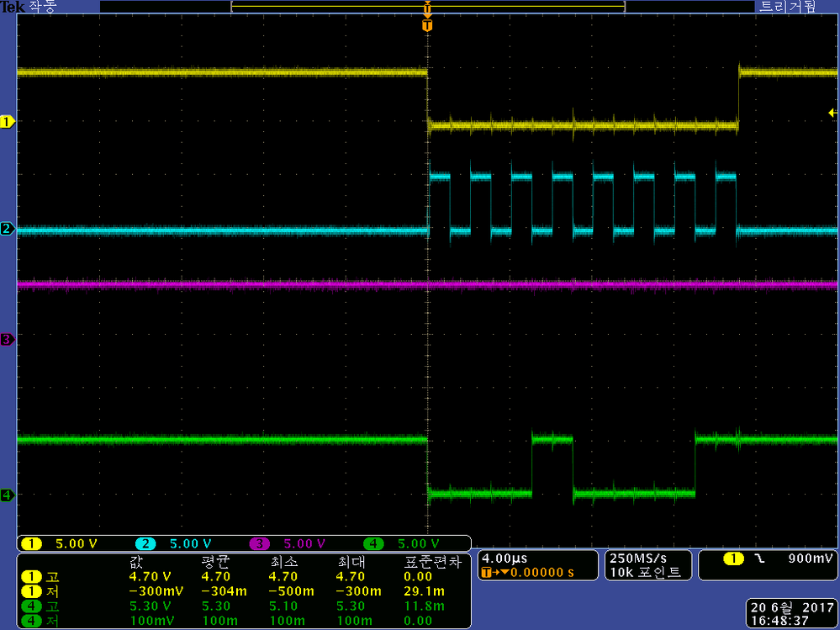
Task: Select channel 4 green ground marker beside graticule
Action: point(7,495)
